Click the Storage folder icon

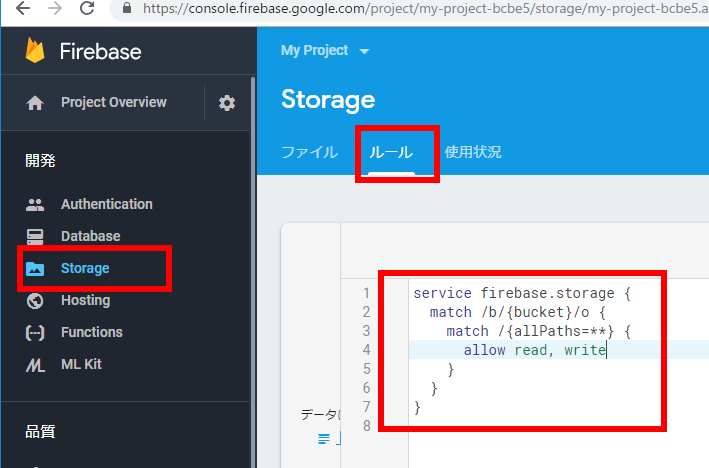(x=35, y=269)
